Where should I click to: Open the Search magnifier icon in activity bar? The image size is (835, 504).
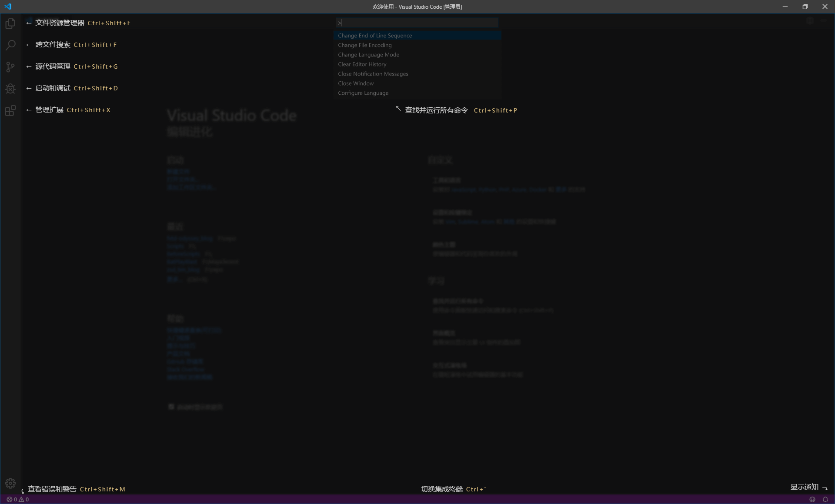click(10, 45)
